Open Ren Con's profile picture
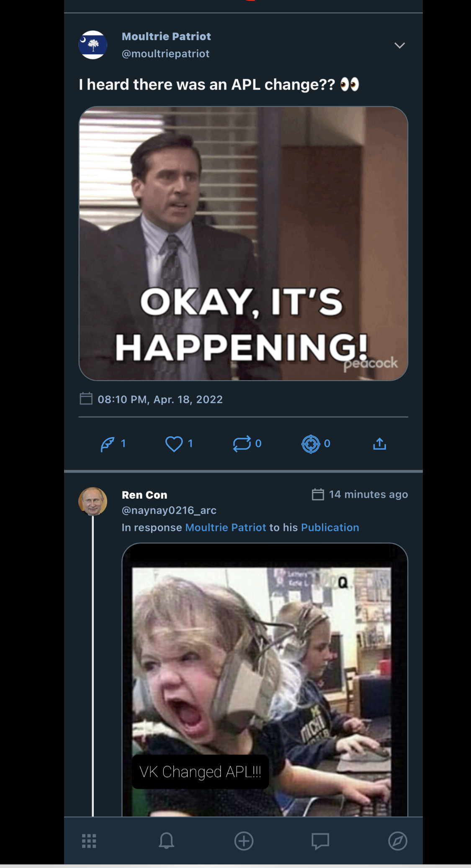 (93, 501)
